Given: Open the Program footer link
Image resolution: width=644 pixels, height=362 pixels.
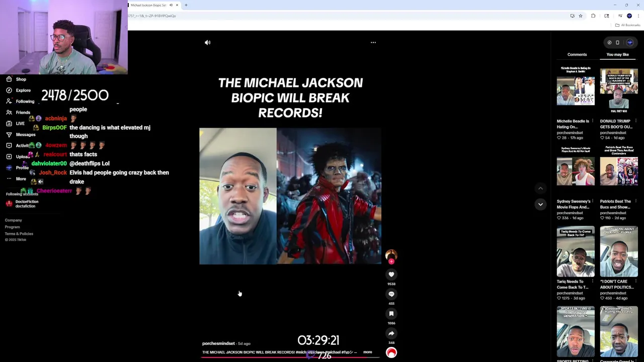Looking at the screenshot, I should pos(13,227).
